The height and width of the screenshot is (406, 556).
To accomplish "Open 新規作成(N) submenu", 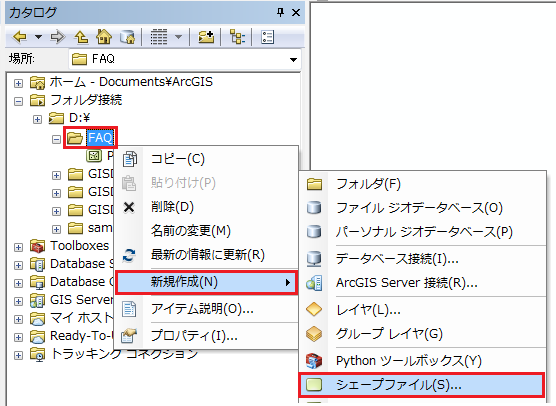I will (206, 282).
